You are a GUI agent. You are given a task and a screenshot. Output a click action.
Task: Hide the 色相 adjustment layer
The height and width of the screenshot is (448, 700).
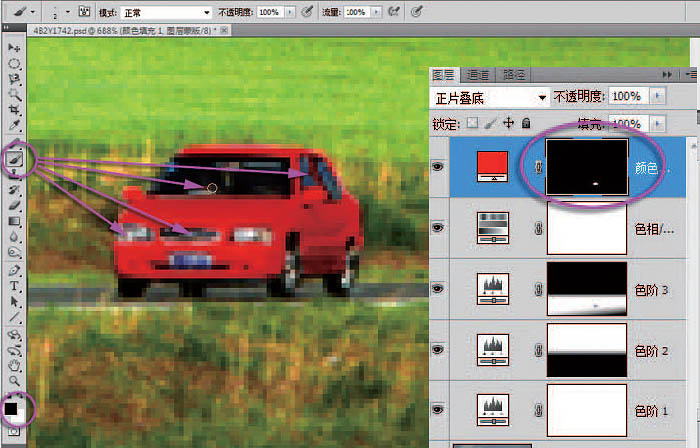(437, 227)
